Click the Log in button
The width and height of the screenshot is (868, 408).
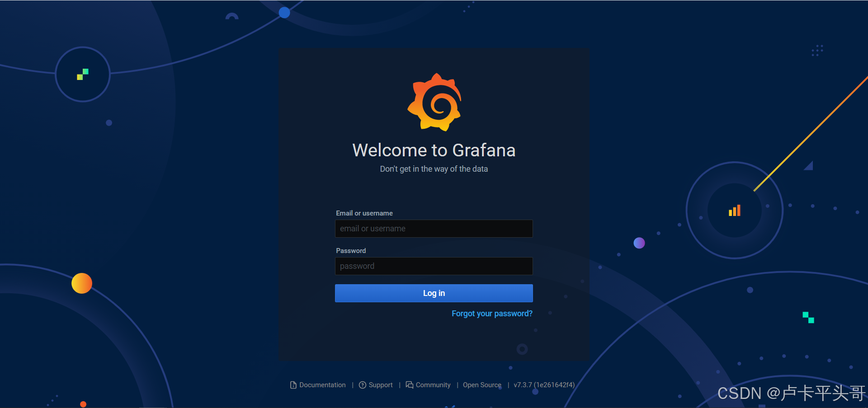(x=434, y=293)
